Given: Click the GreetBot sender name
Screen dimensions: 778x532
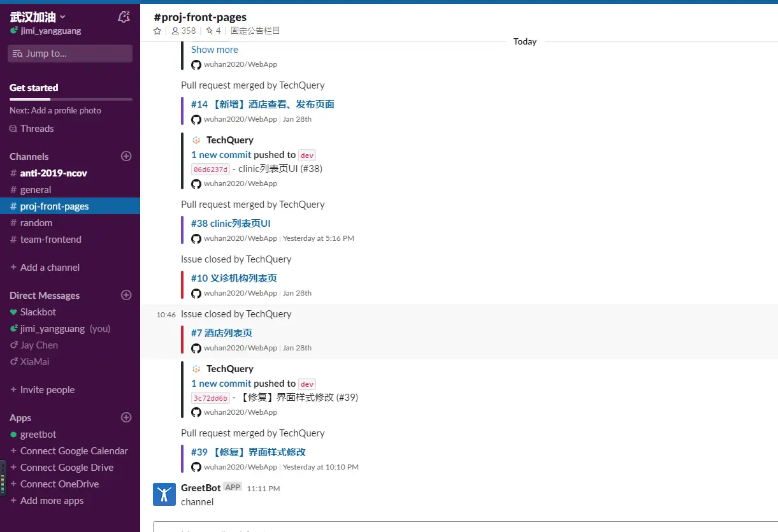Looking at the screenshot, I should [201, 487].
